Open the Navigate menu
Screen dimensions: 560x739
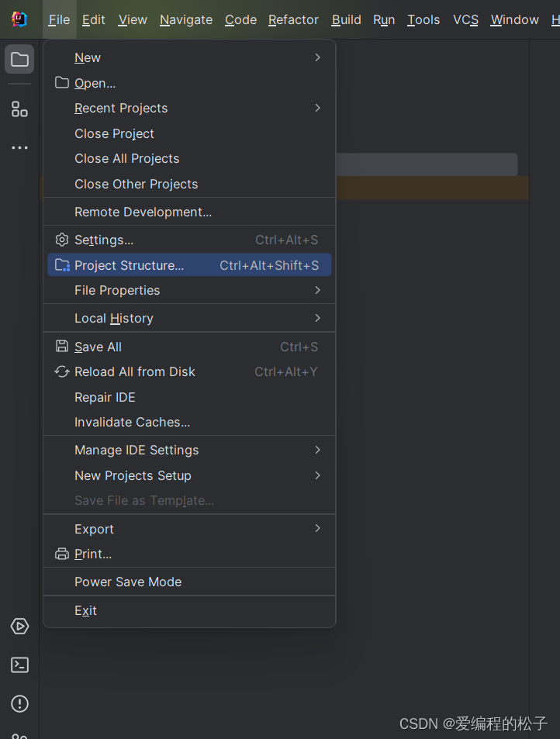pyautogui.click(x=186, y=20)
